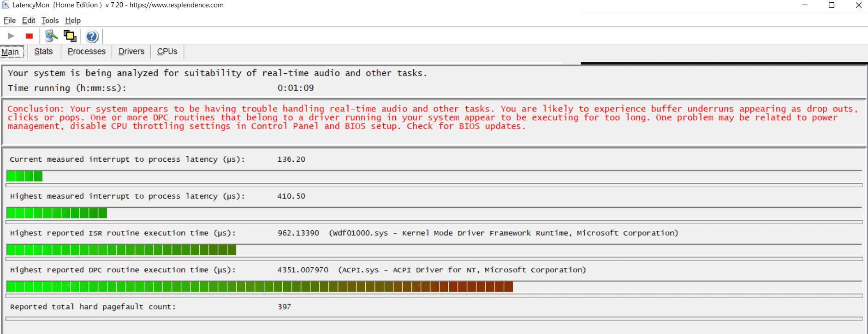
Task: Select the current latency value 136.20
Action: tap(291, 159)
